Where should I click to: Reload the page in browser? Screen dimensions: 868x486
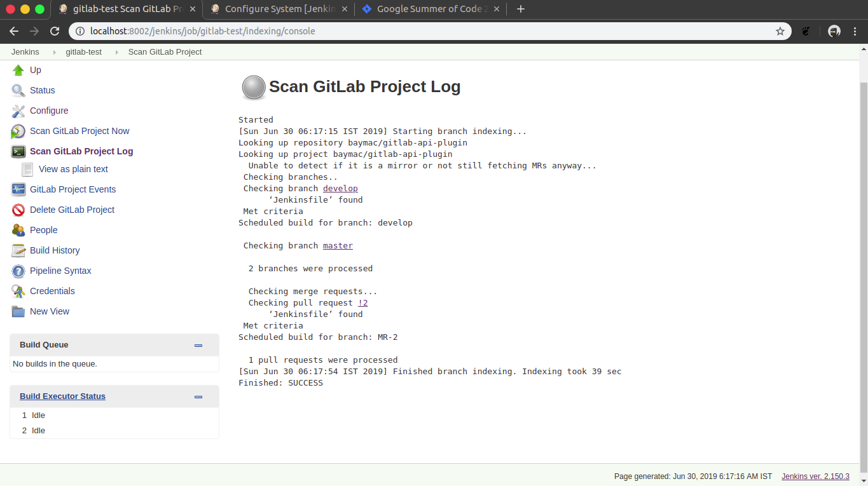[x=55, y=31]
